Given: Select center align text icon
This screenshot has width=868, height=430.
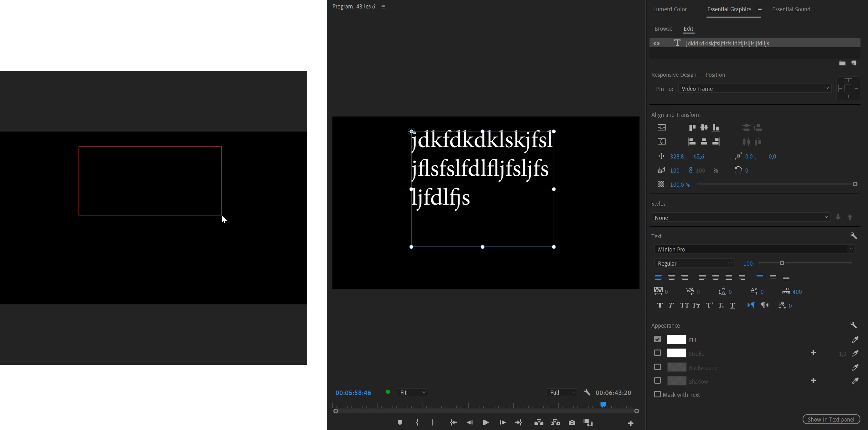Looking at the screenshot, I should click(x=671, y=277).
